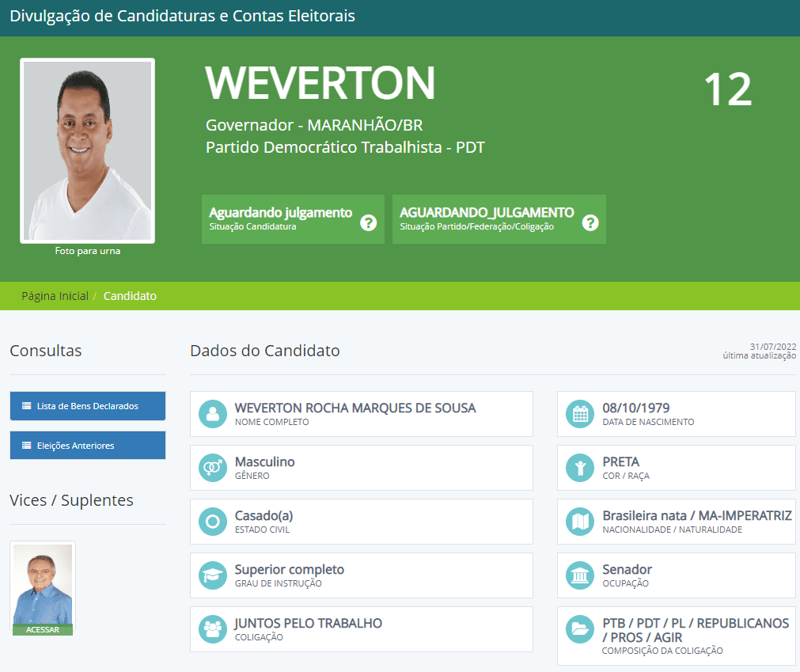This screenshot has height=672, width=800.
Task: Click the help icon beside Situação Partido/Federação/Coligação
Action: 590,222
